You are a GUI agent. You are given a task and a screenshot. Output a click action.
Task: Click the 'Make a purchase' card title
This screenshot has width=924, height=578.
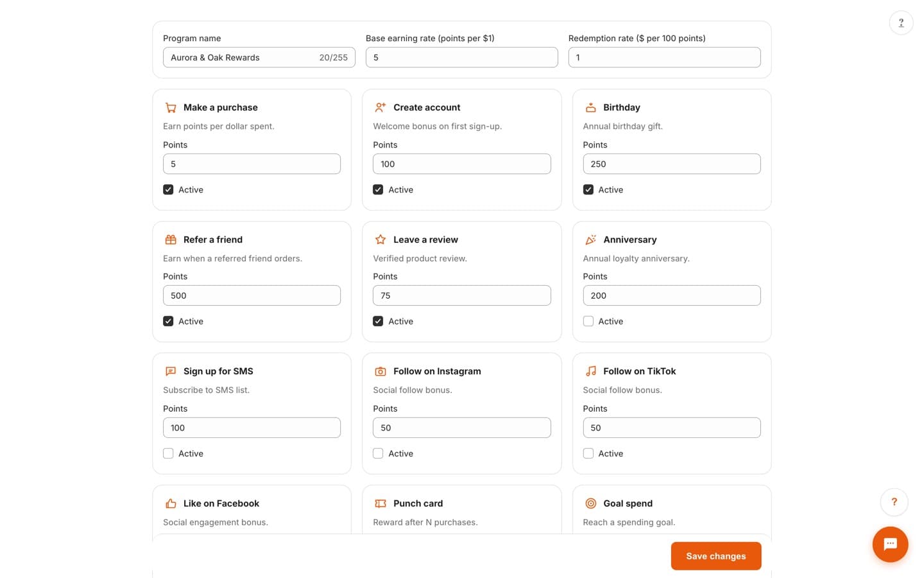pyautogui.click(x=221, y=108)
